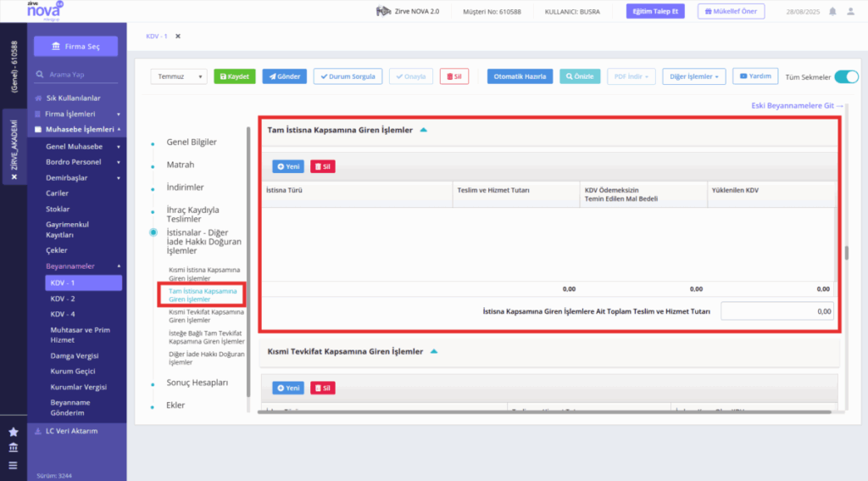The image size is (868, 481).
Task: Open the Diğer İşlemler dropdown
Action: click(x=693, y=76)
